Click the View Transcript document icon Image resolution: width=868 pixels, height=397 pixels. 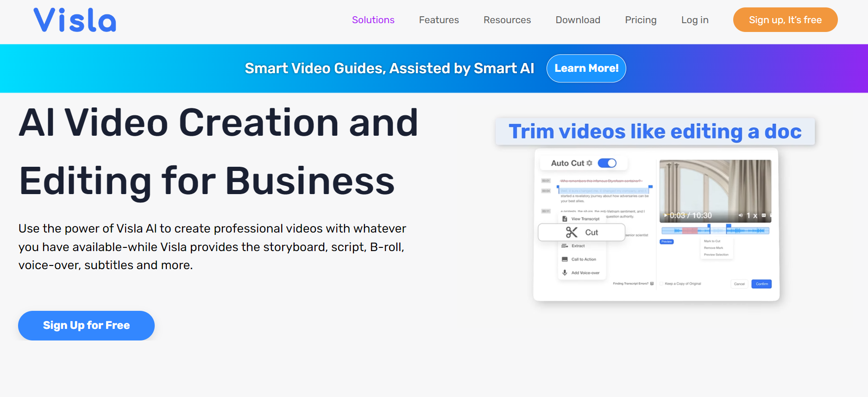565,219
